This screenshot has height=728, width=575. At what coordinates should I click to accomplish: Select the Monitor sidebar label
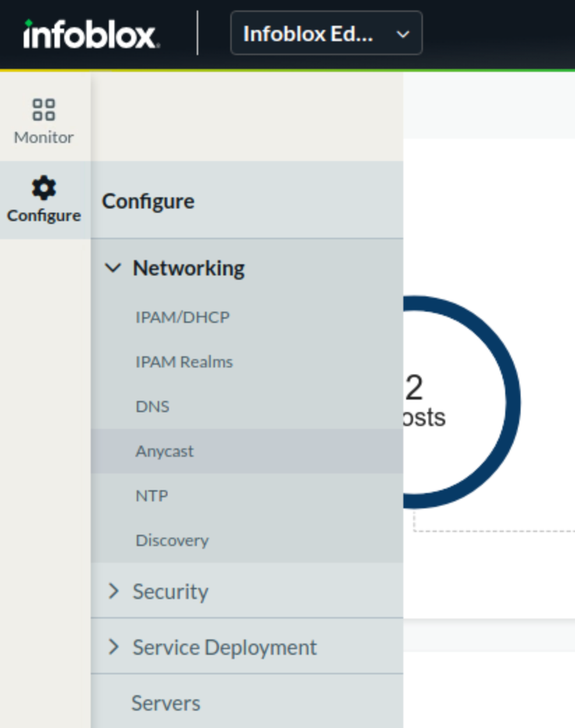pyautogui.click(x=43, y=137)
